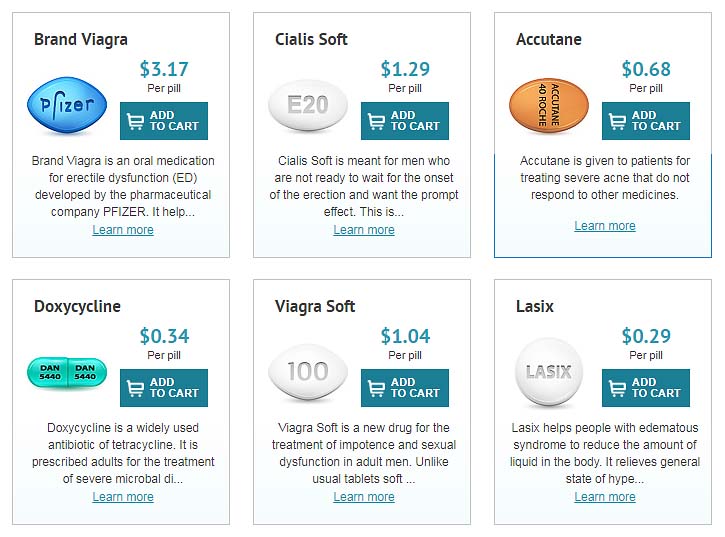
Task: Click the white E20 Cialis Soft pill
Action: tap(308, 105)
